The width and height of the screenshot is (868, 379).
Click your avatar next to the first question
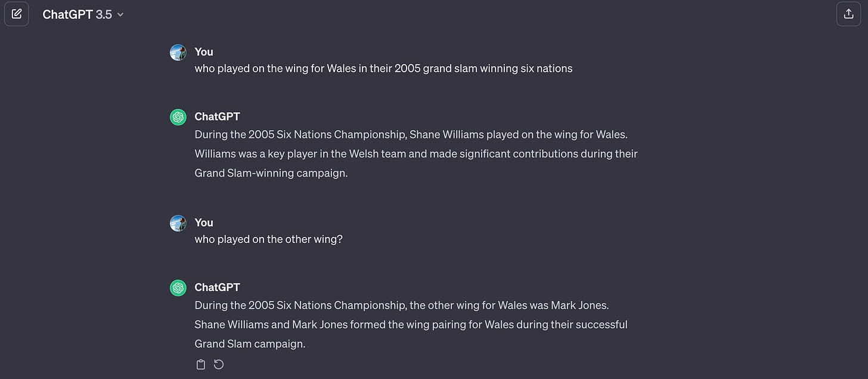[x=178, y=52]
